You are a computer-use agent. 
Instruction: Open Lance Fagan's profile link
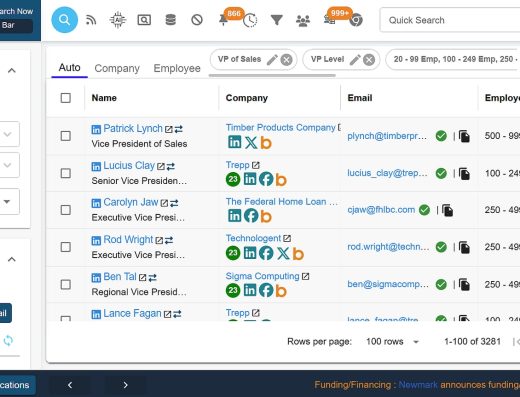[x=132, y=314]
